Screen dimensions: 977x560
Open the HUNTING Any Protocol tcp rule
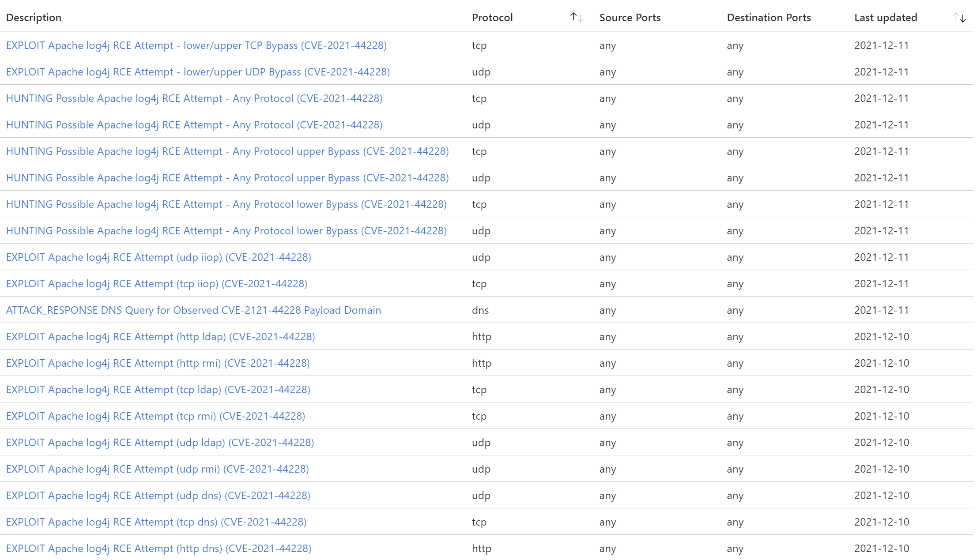click(x=194, y=98)
